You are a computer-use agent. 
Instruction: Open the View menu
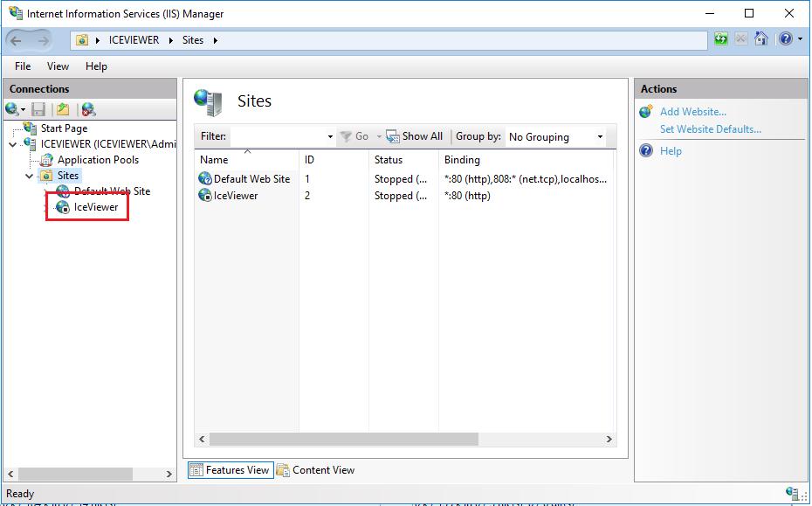(58, 66)
